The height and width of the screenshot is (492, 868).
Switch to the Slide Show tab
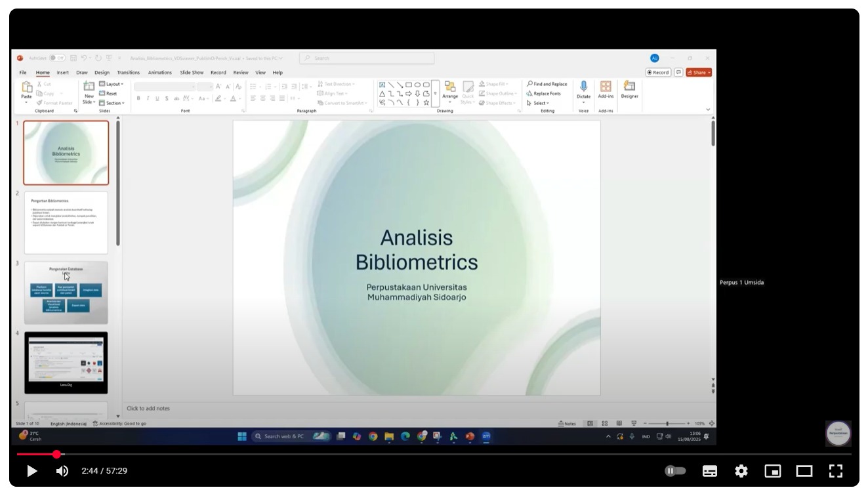[x=192, y=73]
